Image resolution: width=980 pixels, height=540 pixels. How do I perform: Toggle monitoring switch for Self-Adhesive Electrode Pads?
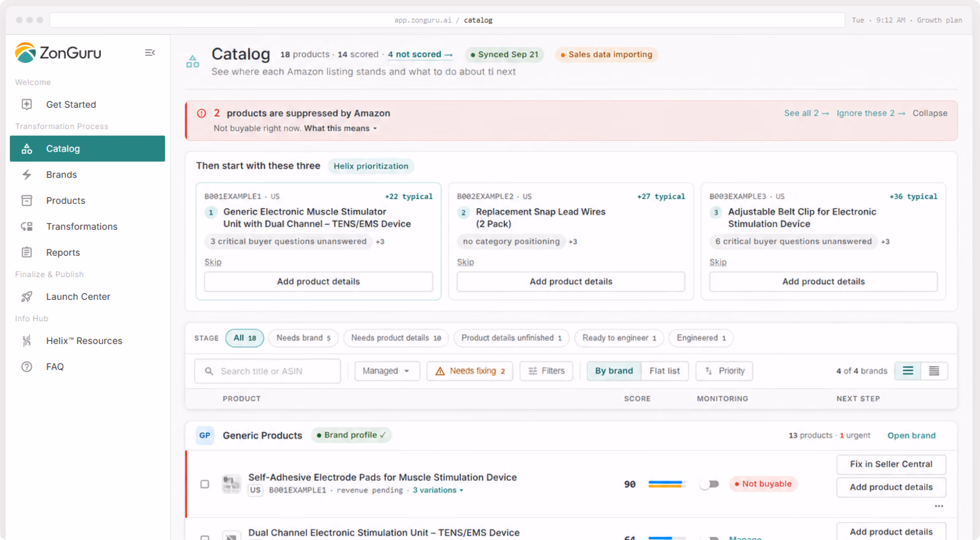(x=709, y=484)
